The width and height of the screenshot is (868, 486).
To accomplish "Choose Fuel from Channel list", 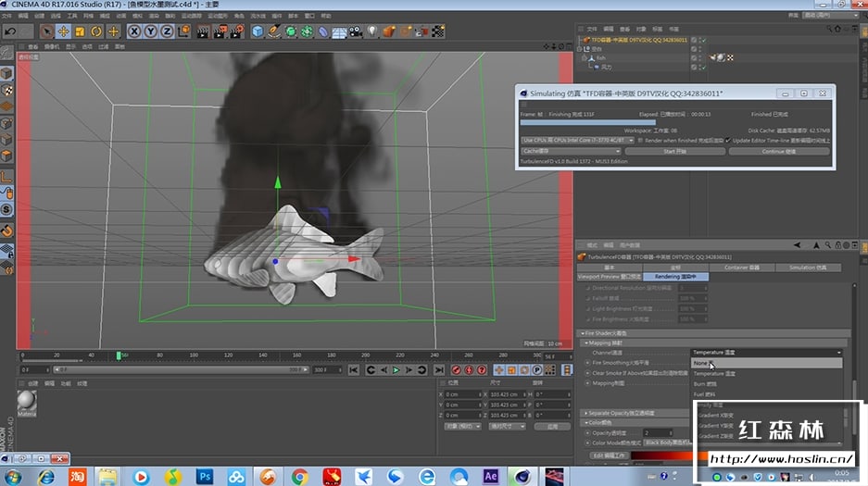I will point(767,394).
